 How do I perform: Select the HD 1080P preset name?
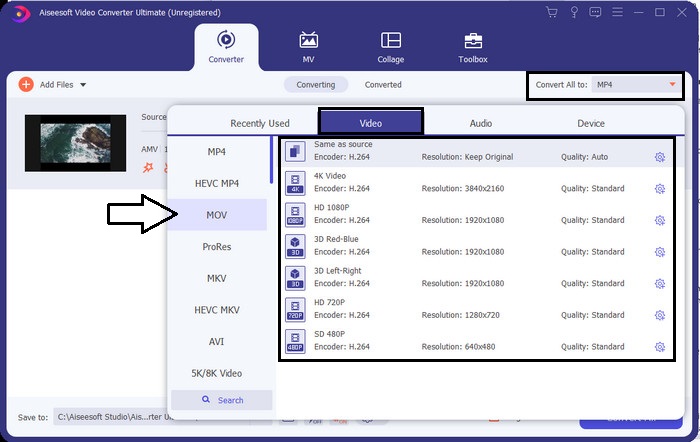[332, 208]
